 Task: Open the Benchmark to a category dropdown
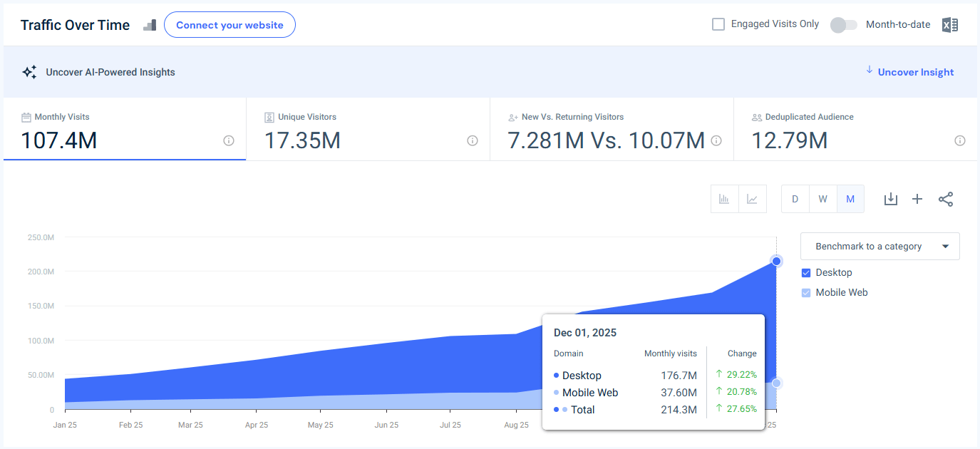coord(880,246)
